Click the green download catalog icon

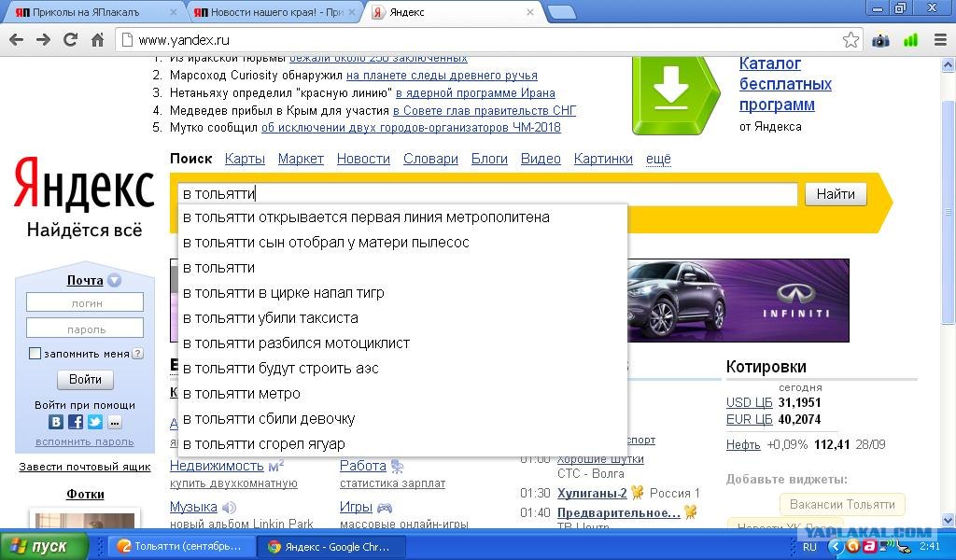pos(676,94)
